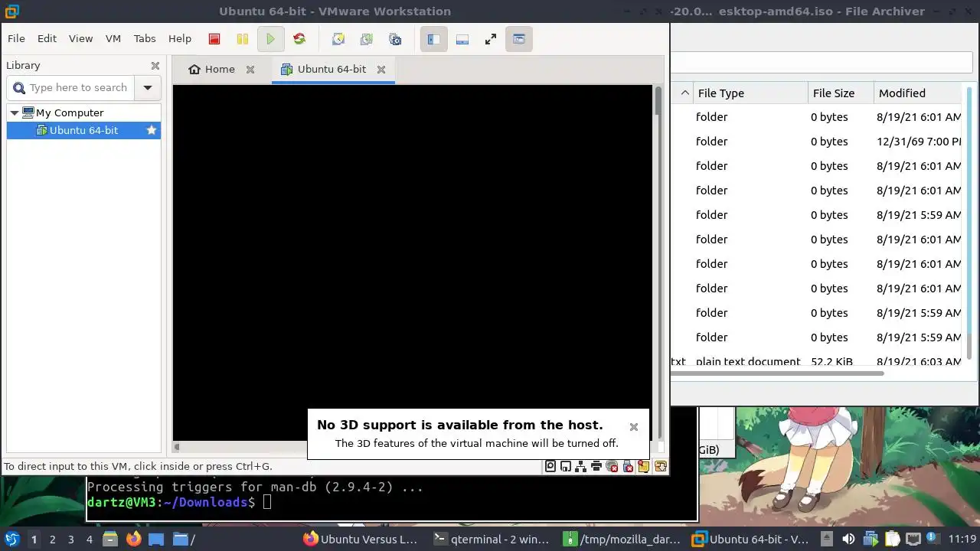Open the View menu in VMware
This screenshot has width=980, height=551.
(x=80, y=38)
